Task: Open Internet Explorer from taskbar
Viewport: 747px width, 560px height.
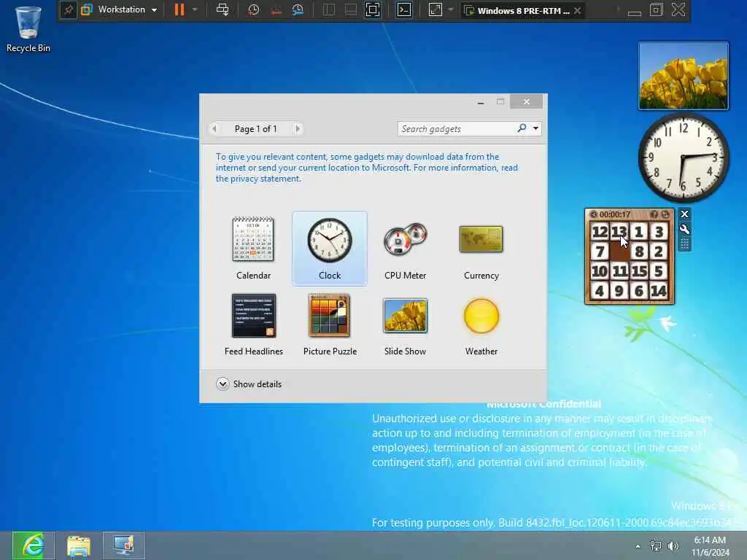Action: pyautogui.click(x=33, y=545)
